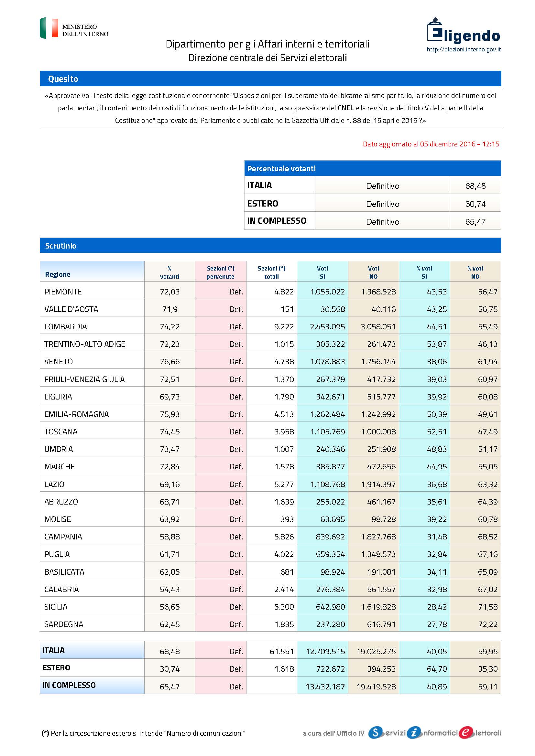Select the UMBRIA row label
Screen dimensions: 535x756
59,449
